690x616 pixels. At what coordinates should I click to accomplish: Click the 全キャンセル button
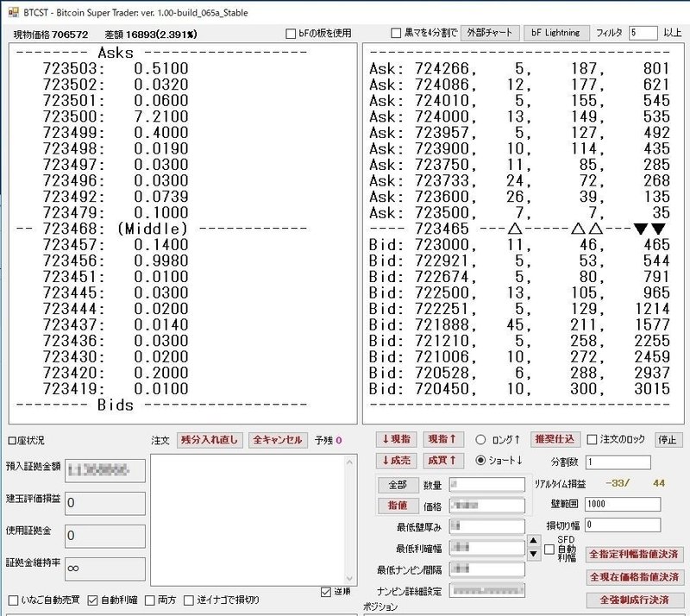pos(278,439)
